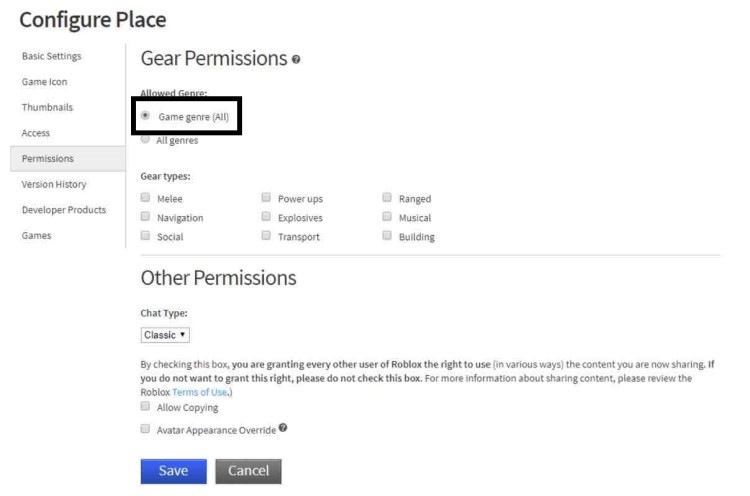Screen dimensions: 750x496
Task: Select the All genres radio button
Action: (146, 140)
